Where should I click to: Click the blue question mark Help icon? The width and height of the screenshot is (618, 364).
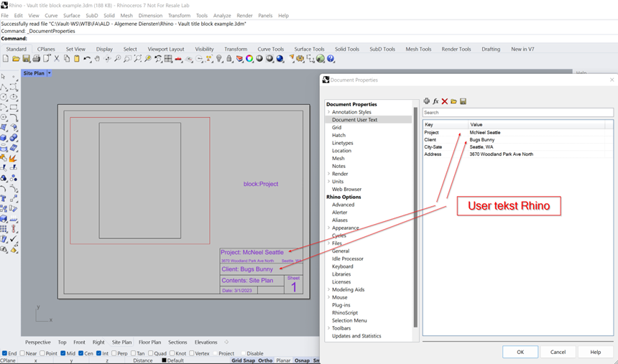coord(331,59)
